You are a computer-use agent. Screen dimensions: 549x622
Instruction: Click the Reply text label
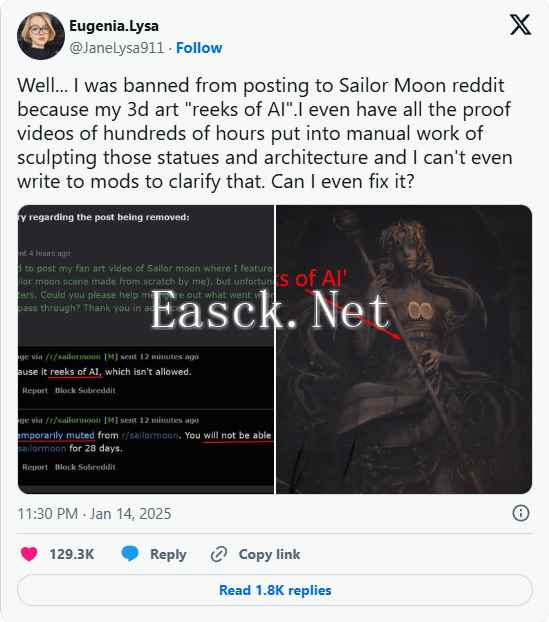click(x=168, y=555)
